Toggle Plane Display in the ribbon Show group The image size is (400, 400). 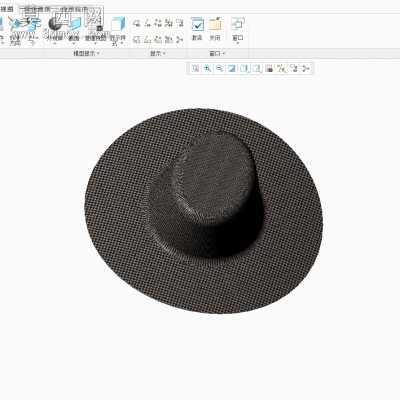pyautogui.click(x=136, y=23)
